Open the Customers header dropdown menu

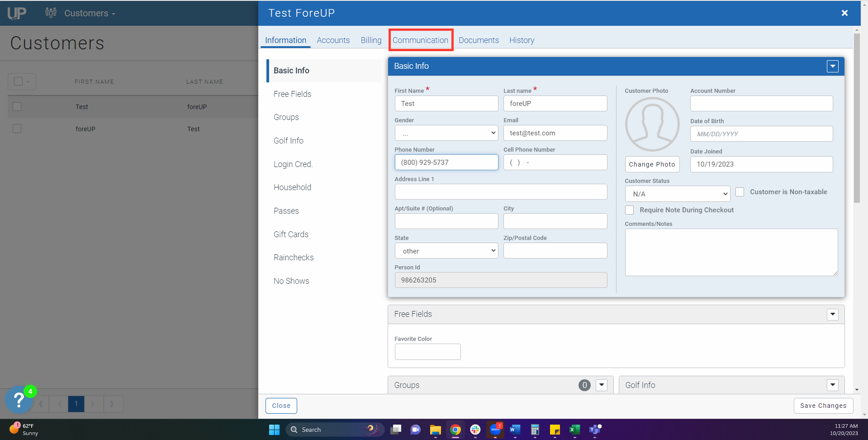coord(90,13)
